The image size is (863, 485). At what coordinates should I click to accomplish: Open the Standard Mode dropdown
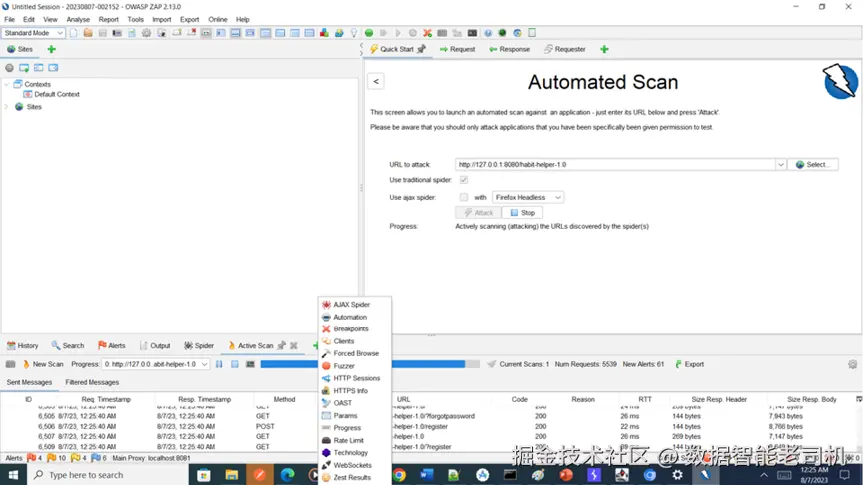33,33
